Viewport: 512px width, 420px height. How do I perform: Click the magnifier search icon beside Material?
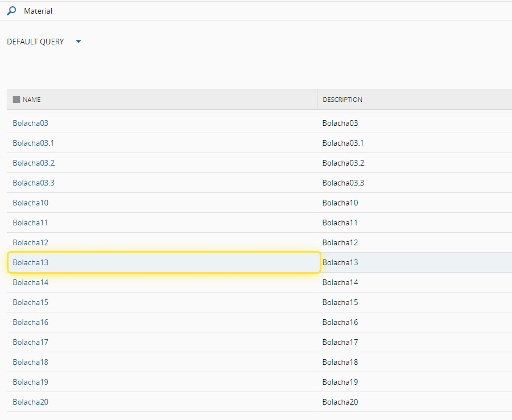click(x=11, y=11)
